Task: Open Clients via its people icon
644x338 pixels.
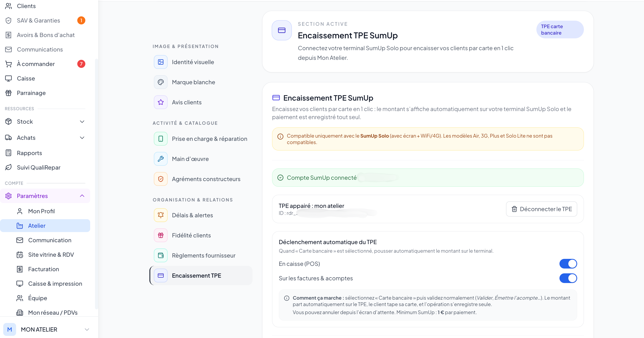Action: [9, 6]
